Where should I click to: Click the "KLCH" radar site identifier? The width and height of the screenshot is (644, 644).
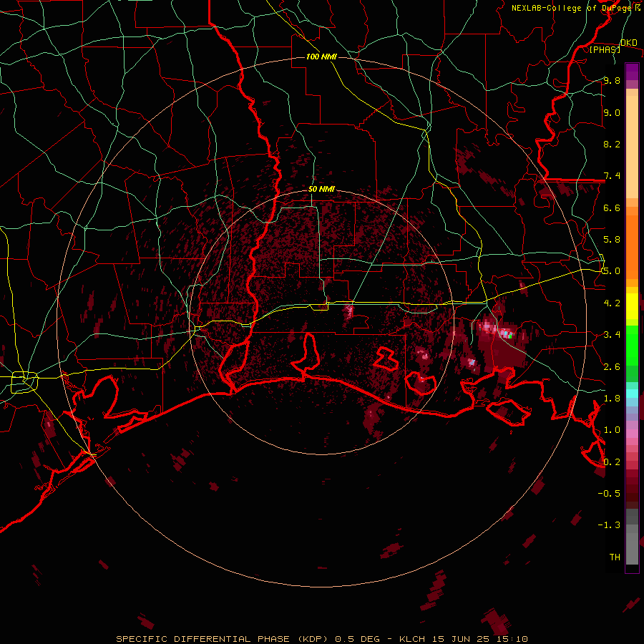click(413, 639)
